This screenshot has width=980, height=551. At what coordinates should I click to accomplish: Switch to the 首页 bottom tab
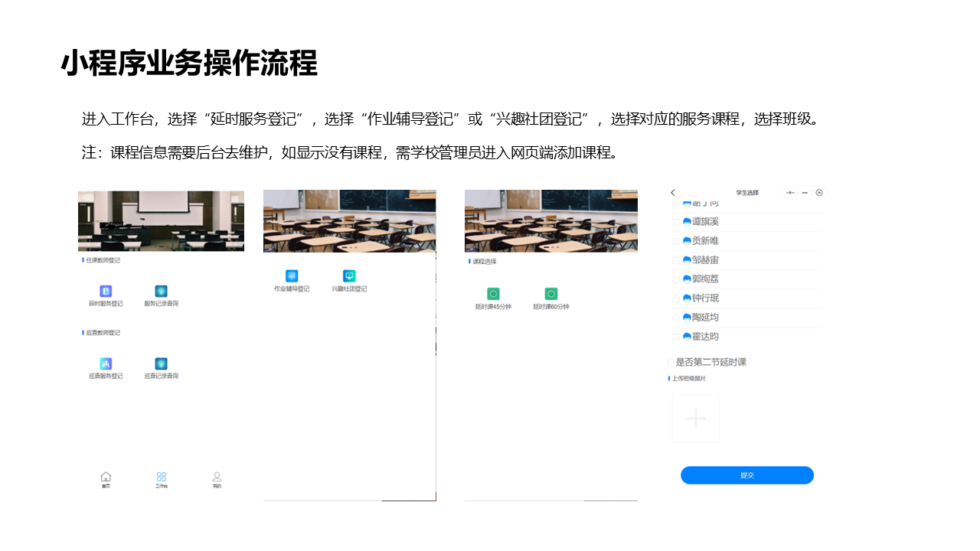[106, 481]
